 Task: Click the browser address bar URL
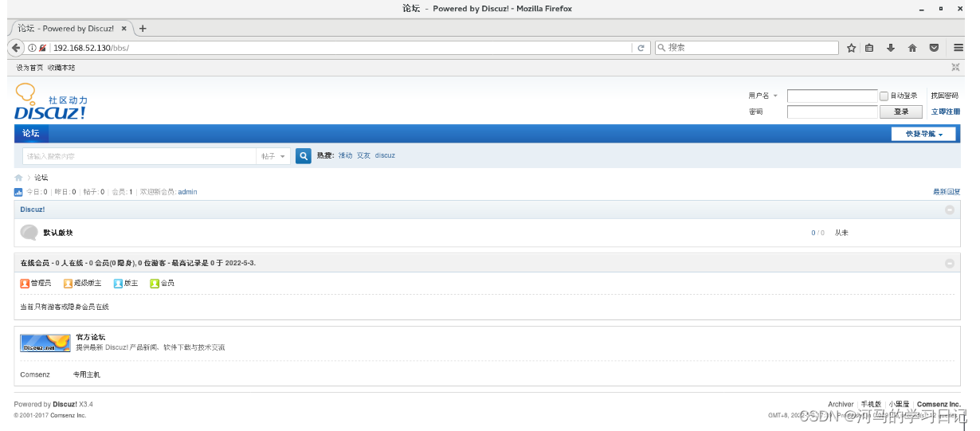[91, 48]
